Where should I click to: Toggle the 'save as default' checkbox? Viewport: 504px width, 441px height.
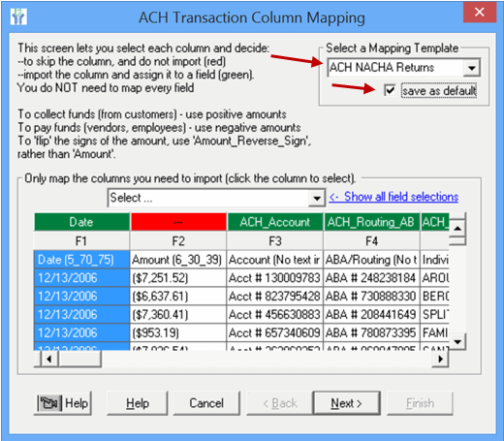pos(390,90)
